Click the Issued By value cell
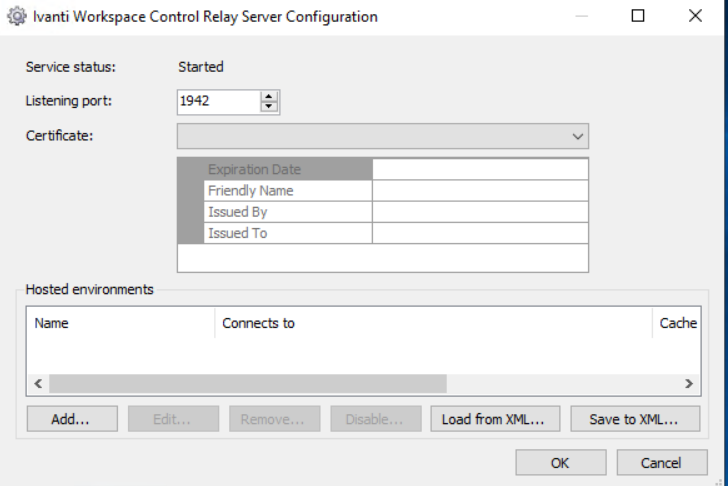The image size is (728, 486). pyautogui.click(x=480, y=212)
